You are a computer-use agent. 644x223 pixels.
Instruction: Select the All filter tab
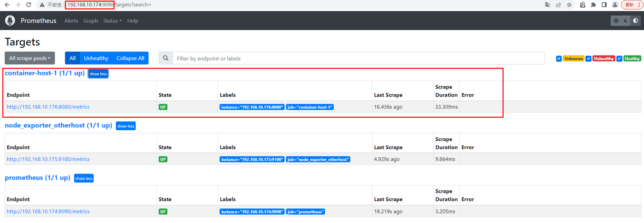pyautogui.click(x=72, y=58)
